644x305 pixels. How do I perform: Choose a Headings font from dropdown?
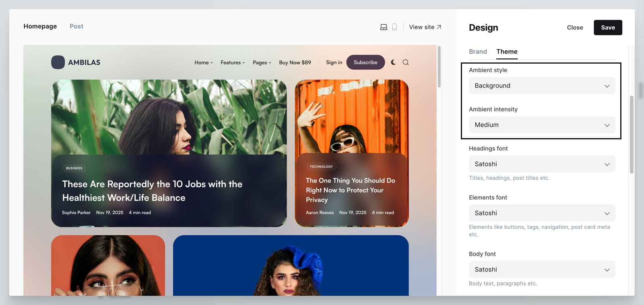pyautogui.click(x=542, y=164)
